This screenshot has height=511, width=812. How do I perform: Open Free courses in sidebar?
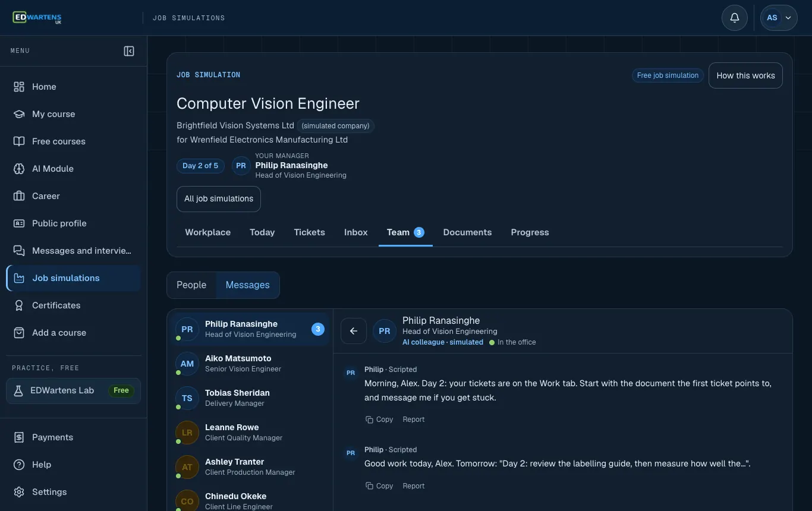[x=74, y=141]
